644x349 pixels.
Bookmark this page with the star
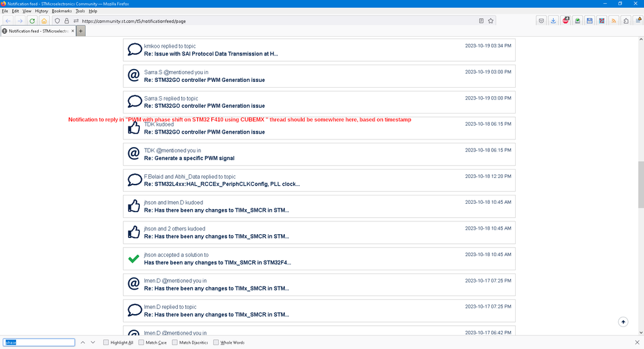coord(491,21)
